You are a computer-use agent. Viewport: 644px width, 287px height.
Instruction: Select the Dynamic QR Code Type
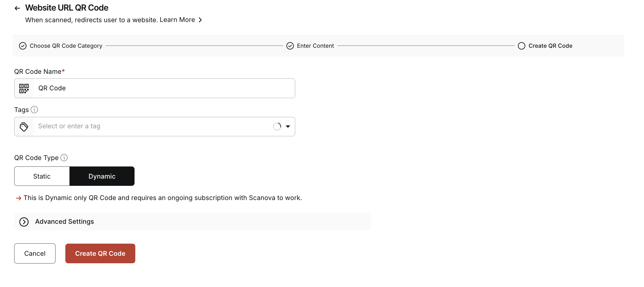pyautogui.click(x=102, y=176)
